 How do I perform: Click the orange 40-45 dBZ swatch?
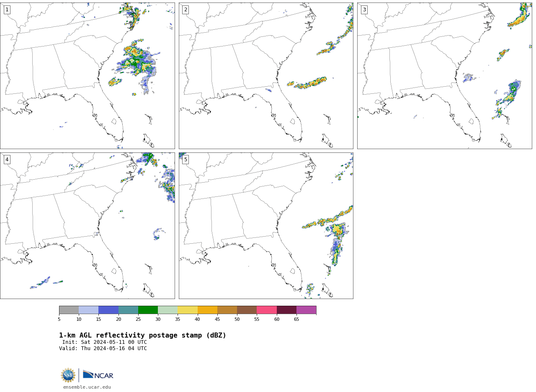point(207,310)
